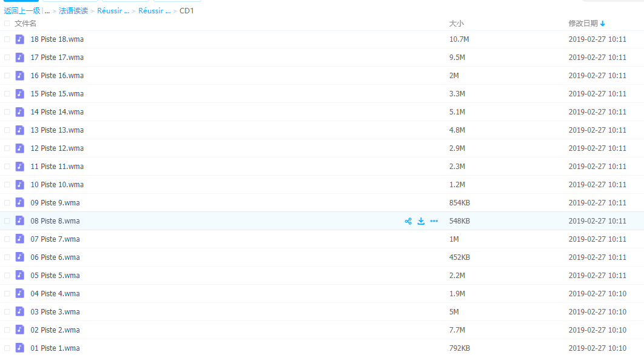Viewport: 644px width, 355px height.
Task: Click audio file icon of 04 Piste 4.wma
Action: click(20, 293)
